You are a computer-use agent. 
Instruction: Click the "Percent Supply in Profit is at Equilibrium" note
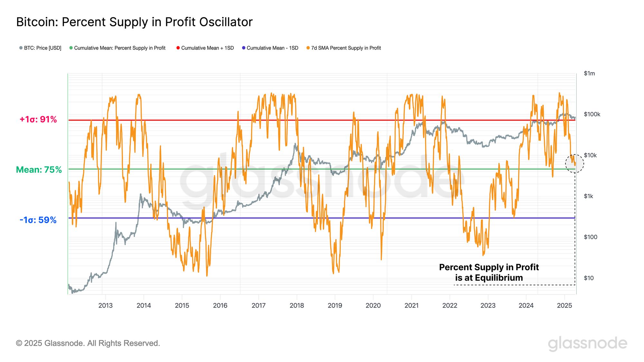point(489,272)
